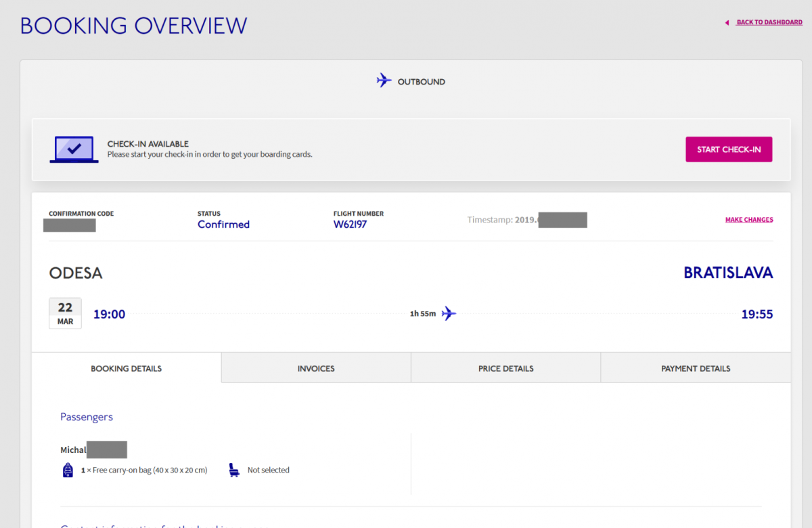This screenshot has width=812, height=528.
Task: Click passenger name Michal
Action: [x=73, y=450]
